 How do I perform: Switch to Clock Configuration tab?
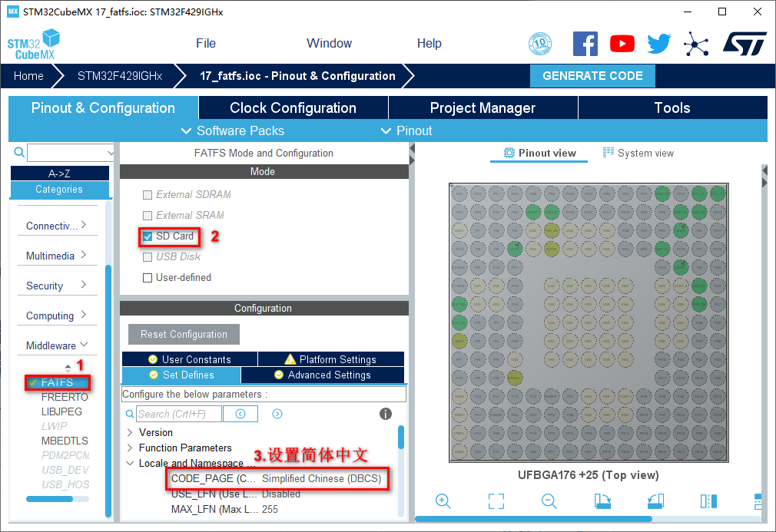(x=293, y=108)
